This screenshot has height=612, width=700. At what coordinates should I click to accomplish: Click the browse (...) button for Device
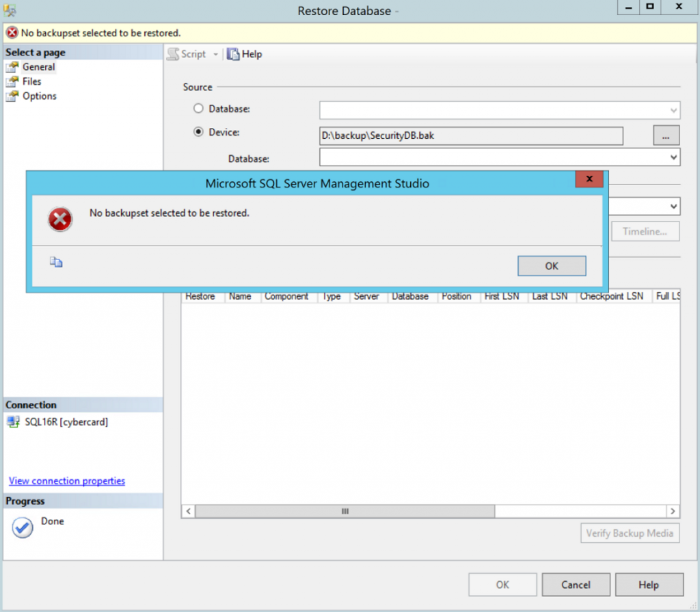click(x=666, y=135)
